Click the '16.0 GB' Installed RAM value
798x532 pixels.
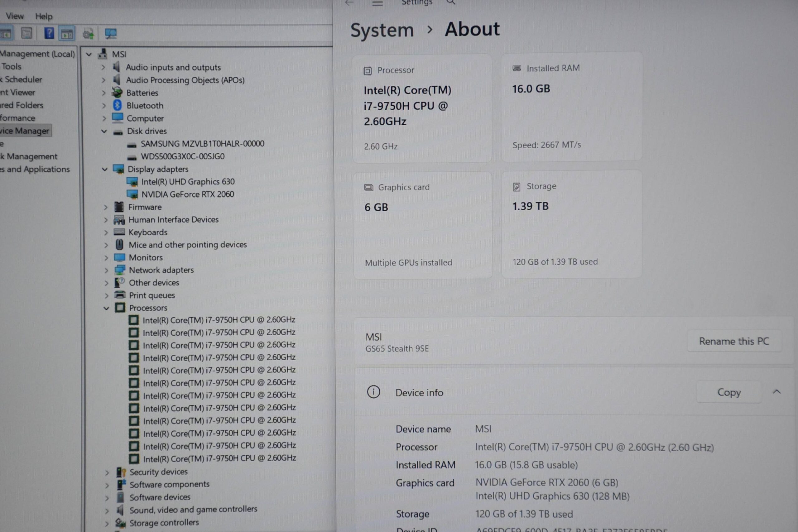coord(531,89)
